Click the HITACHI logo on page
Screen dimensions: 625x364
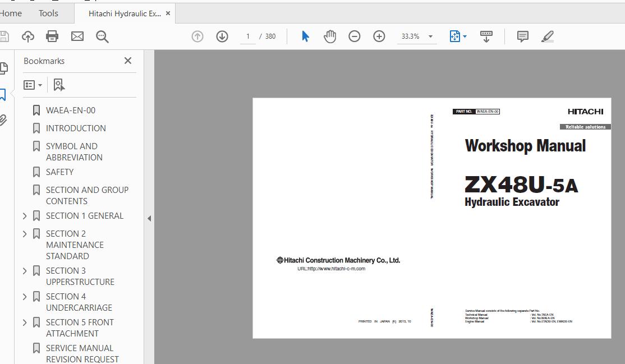point(586,112)
